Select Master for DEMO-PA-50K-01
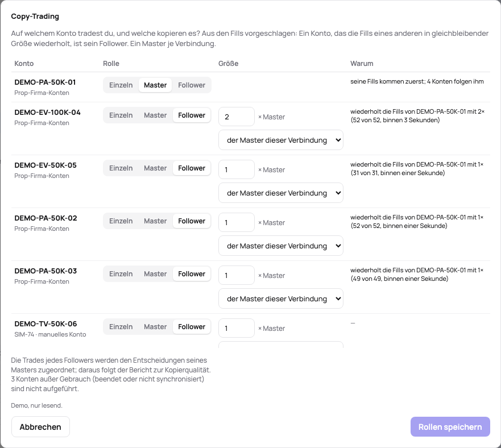This screenshot has width=501, height=448. pos(155,85)
